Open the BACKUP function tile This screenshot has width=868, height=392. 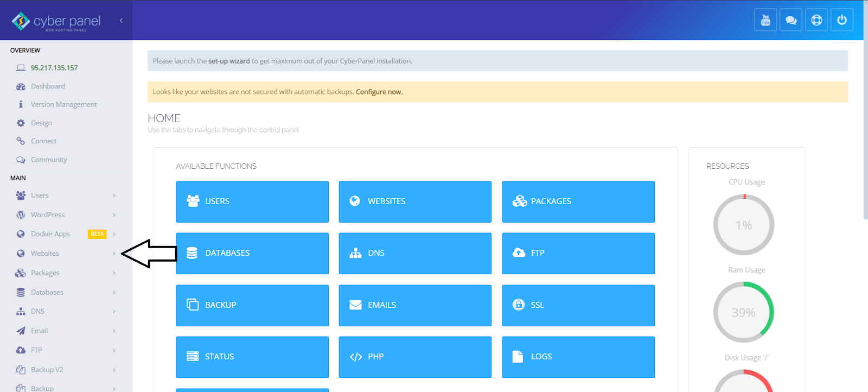click(x=252, y=305)
